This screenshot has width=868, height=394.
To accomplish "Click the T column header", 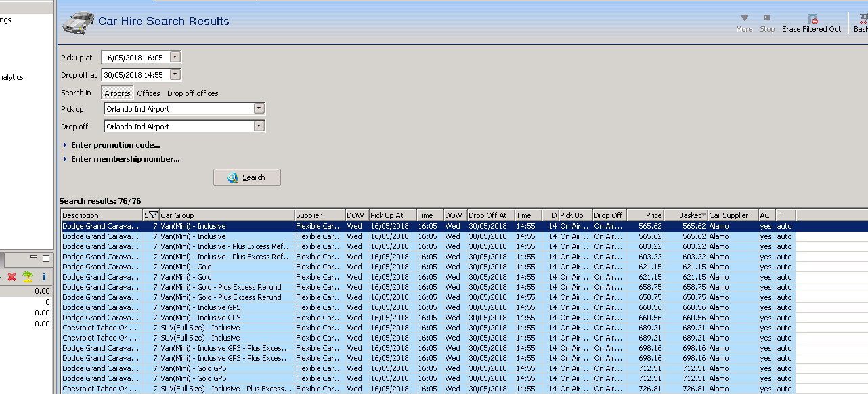I will point(785,215).
